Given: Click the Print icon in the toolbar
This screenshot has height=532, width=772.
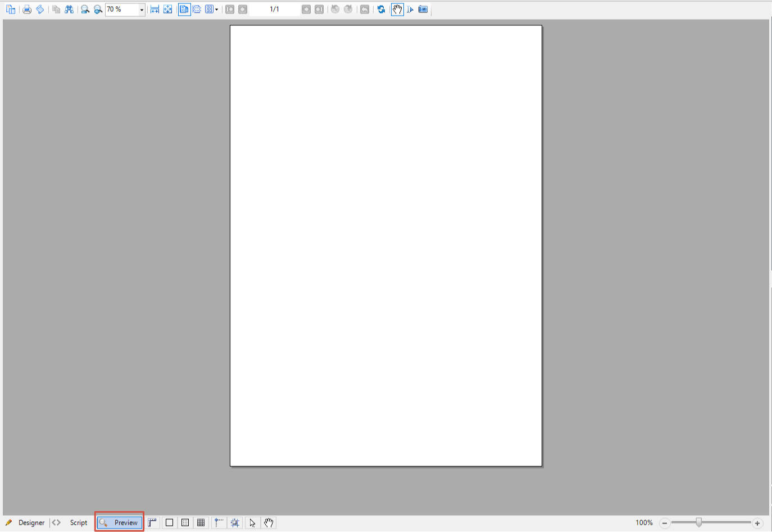Looking at the screenshot, I should pos(26,10).
